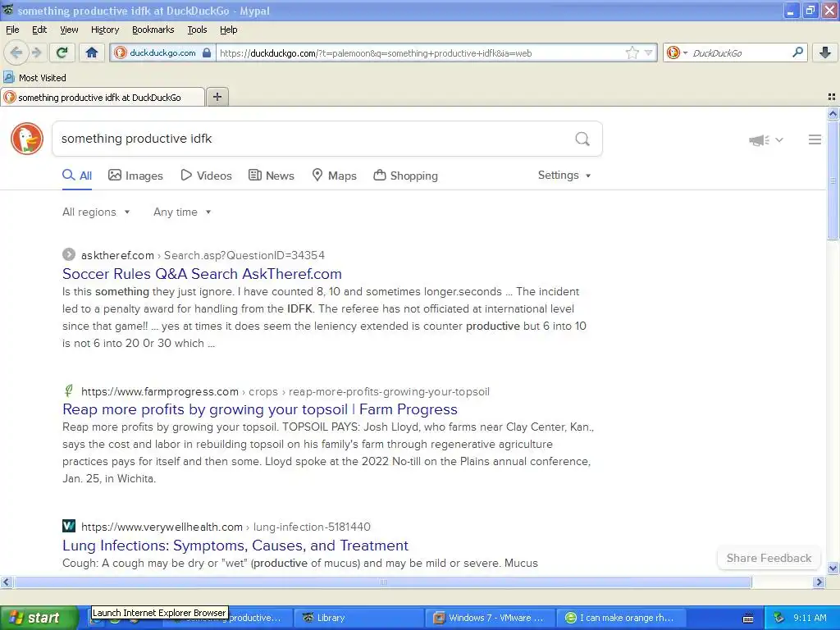Switch to I can make orange taskbar window
The width and height of the screenshot is (840, 630).
pos(622,618)
